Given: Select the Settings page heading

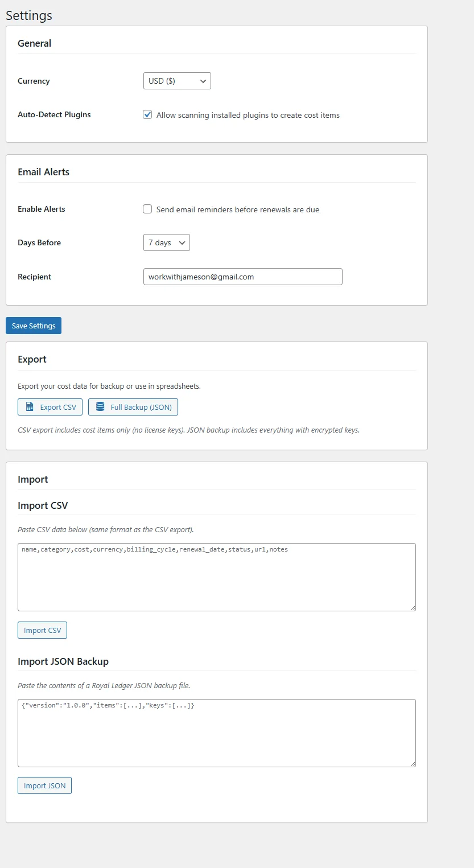Looking at the screenshot, I should pyautogui.click(x=28, y=15).
